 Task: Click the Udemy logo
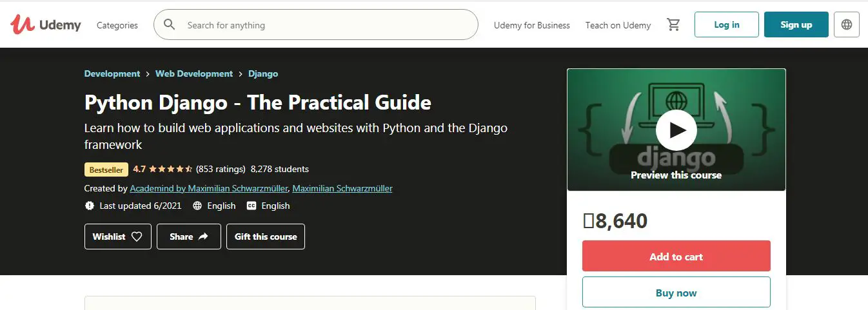click(x=46, y=24)
